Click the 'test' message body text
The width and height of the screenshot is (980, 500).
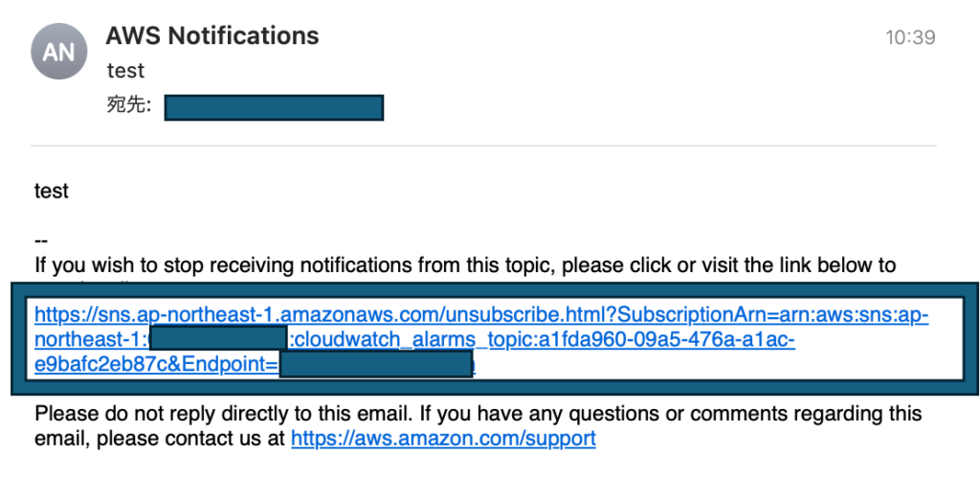(52, 191)
